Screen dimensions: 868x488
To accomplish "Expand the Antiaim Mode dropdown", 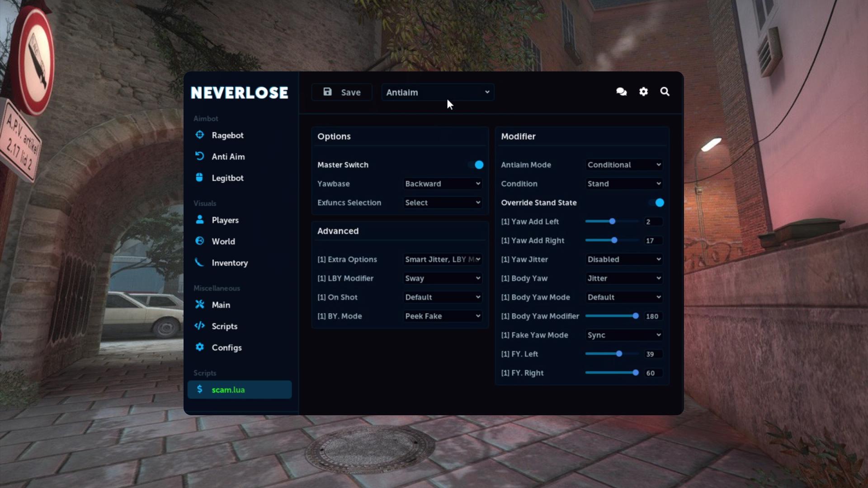I will coord(624,164).
